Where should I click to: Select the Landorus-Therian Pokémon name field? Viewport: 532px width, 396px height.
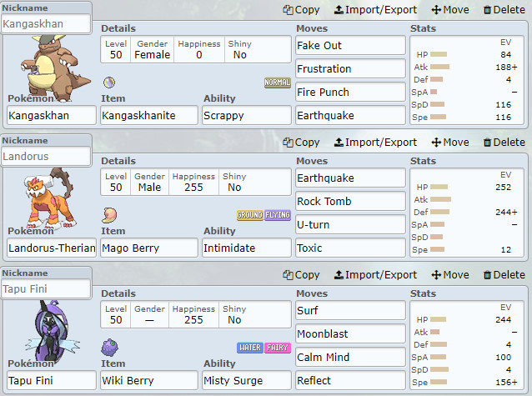pyautogui.click(x=52, y=248)
